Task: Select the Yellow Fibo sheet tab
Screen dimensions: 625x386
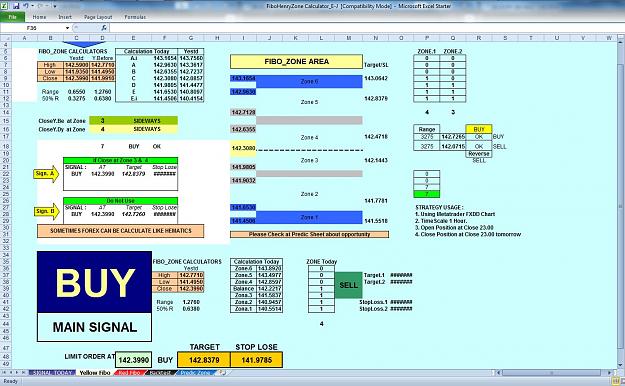Action: point(95,372)
